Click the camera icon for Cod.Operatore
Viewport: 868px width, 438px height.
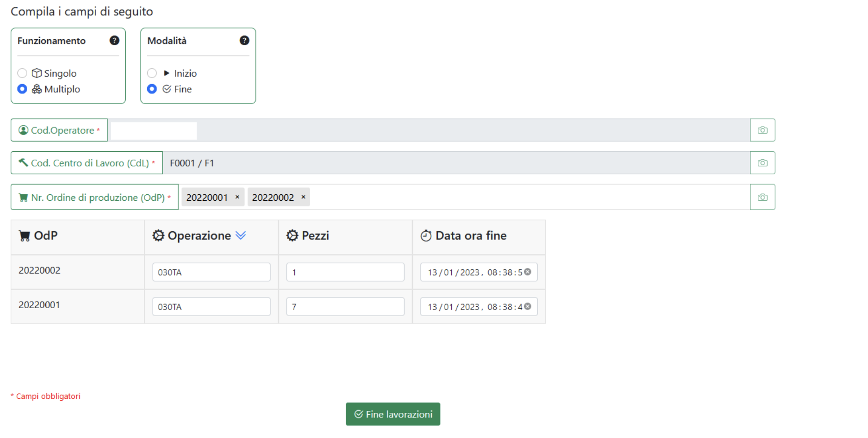pos(762,130)
